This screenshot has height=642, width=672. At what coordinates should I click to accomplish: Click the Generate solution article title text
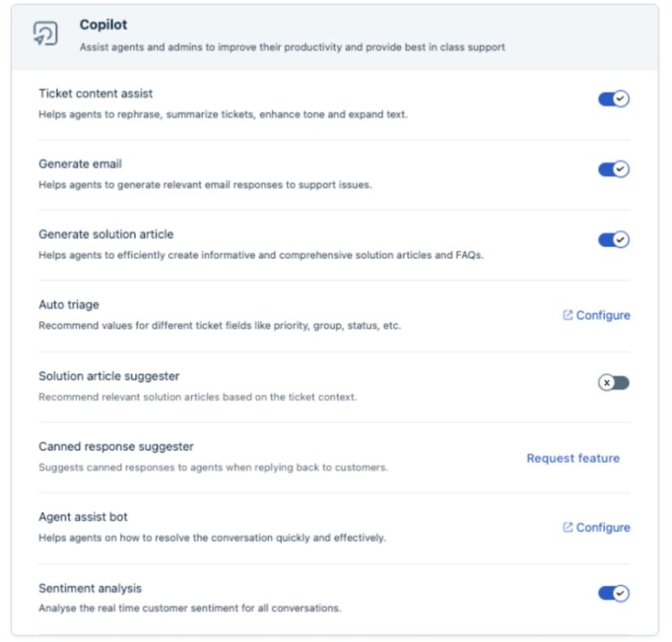(111, 234)
